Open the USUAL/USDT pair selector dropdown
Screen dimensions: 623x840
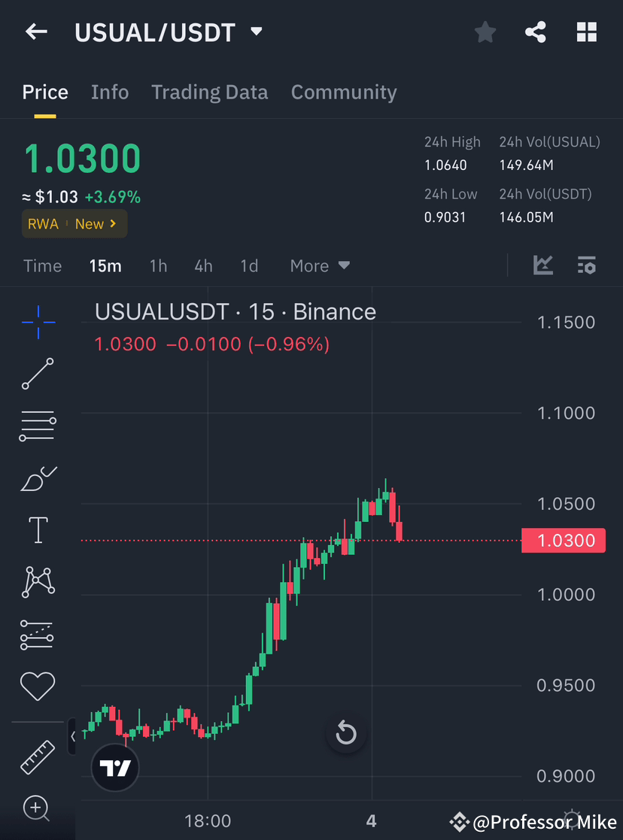[x=256, y=32]
